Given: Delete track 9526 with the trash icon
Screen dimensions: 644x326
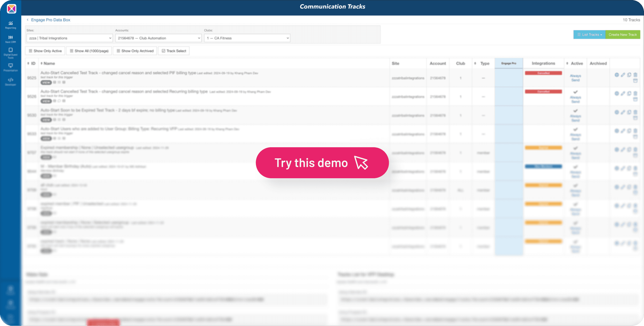Looking at the screenshot, I should coord(635,94).
